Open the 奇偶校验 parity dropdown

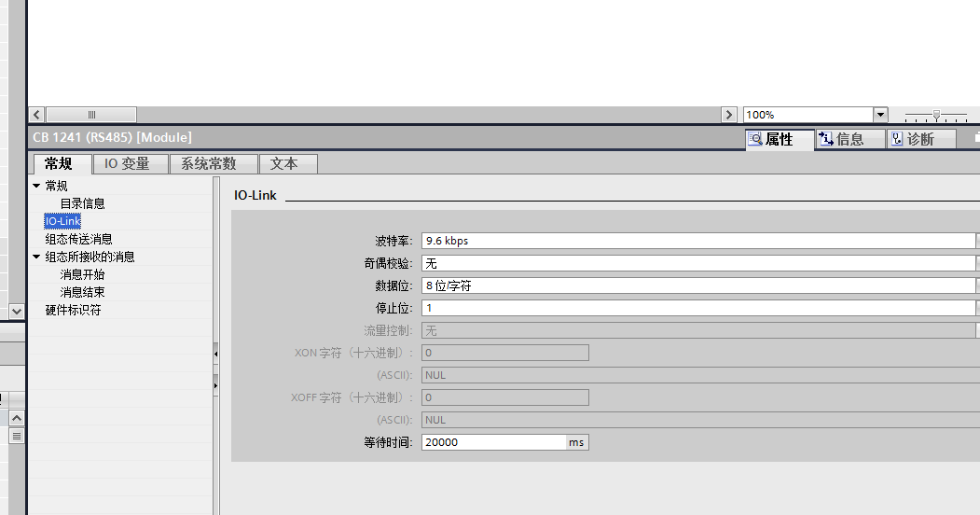click(x=976, y=263)
